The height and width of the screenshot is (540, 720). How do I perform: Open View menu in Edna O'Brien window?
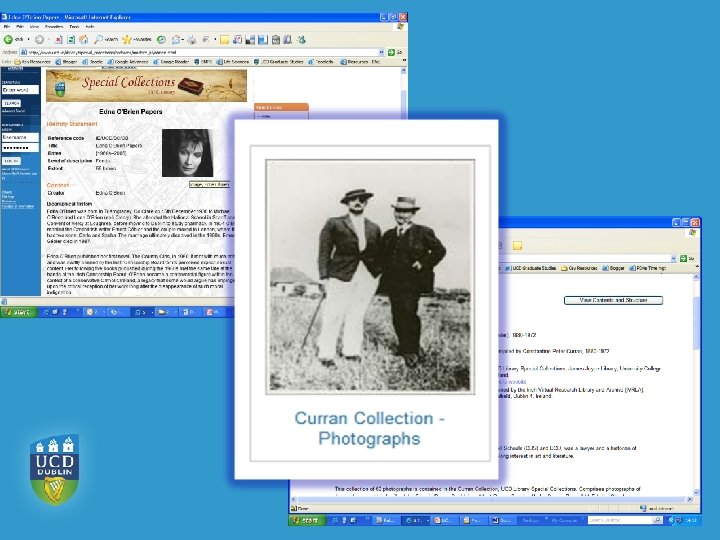[x=34, y=27]
